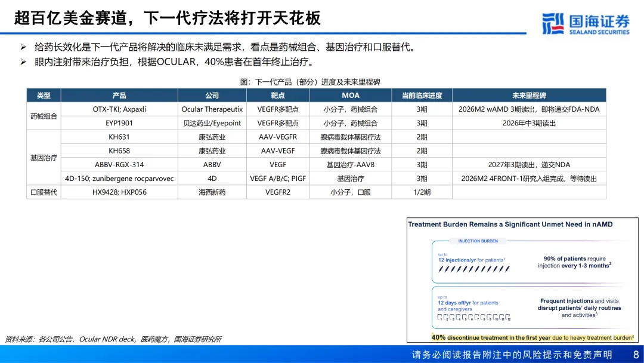This screenshot has height=363, width=644.
Task: Click the AAV-VEGFR target cell
Action: click(278, 137)
